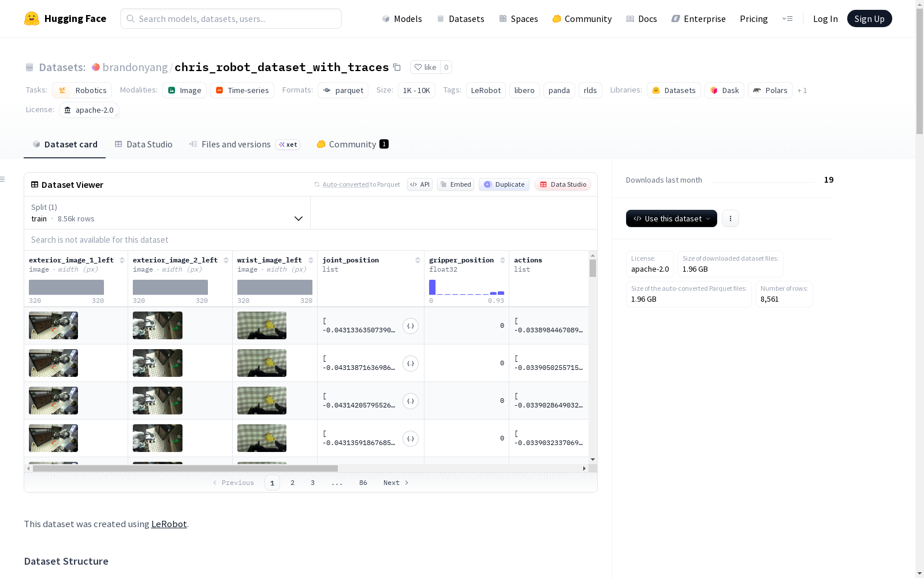Select the LeRobot tag
This screenshot has width=924, height=578.
click(486, 90)
